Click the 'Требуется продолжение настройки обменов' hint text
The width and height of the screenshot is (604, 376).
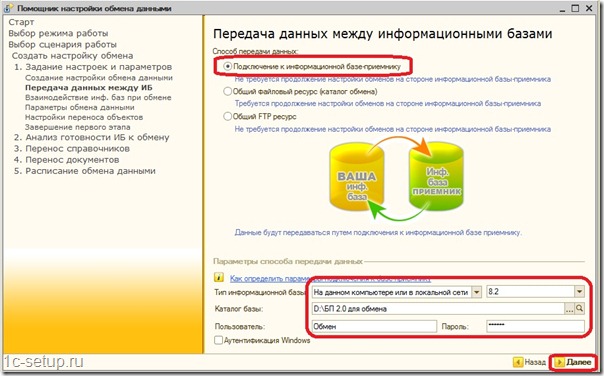pos(388,103)
